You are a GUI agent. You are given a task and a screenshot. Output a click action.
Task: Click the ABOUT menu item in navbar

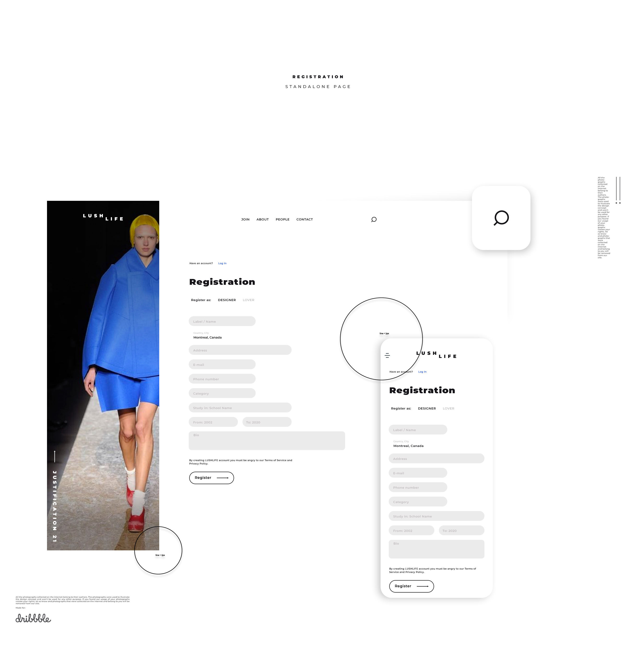pyautogui.click(x=262, y=219)
